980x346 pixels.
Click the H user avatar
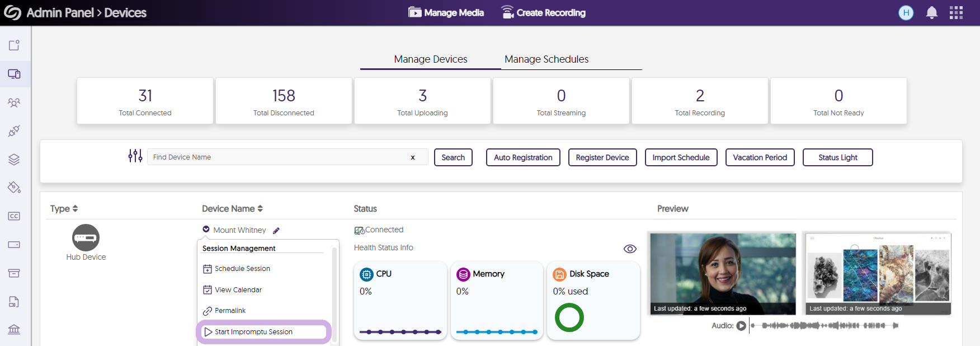coord(906,13)
